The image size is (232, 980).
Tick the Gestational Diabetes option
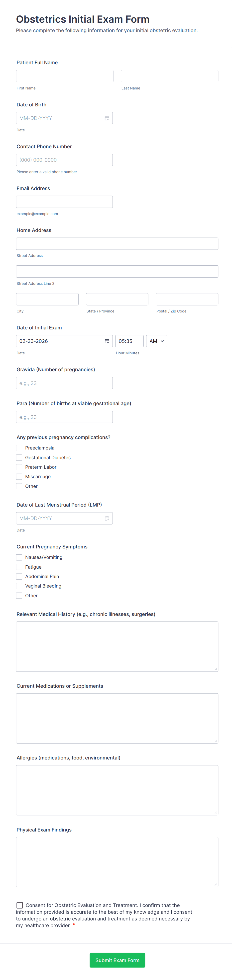point(19,457)
